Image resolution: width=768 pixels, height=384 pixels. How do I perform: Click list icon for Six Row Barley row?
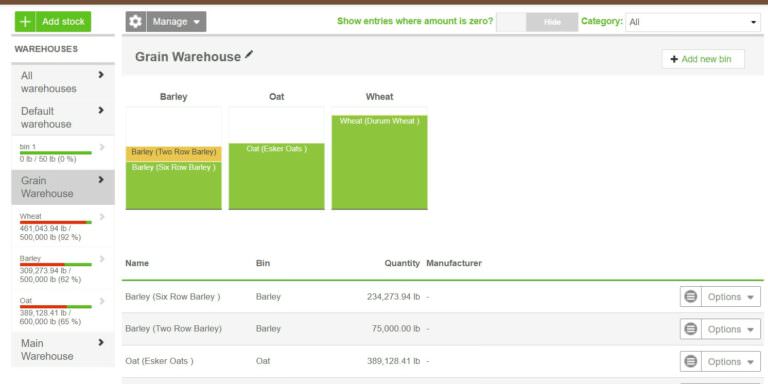(x=691, y=297)
